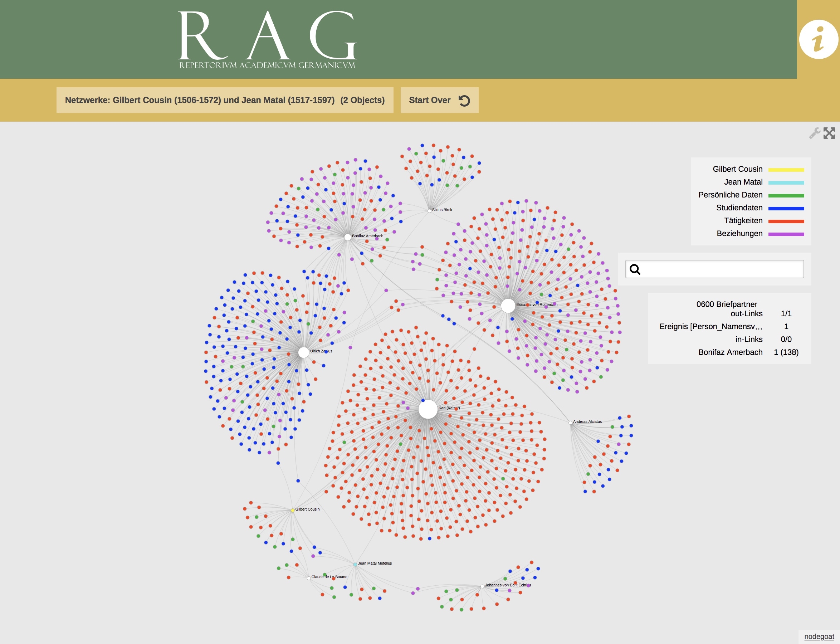Select the Ulrich Zasius white node
The image size is (840, 644).
(303, 352)
